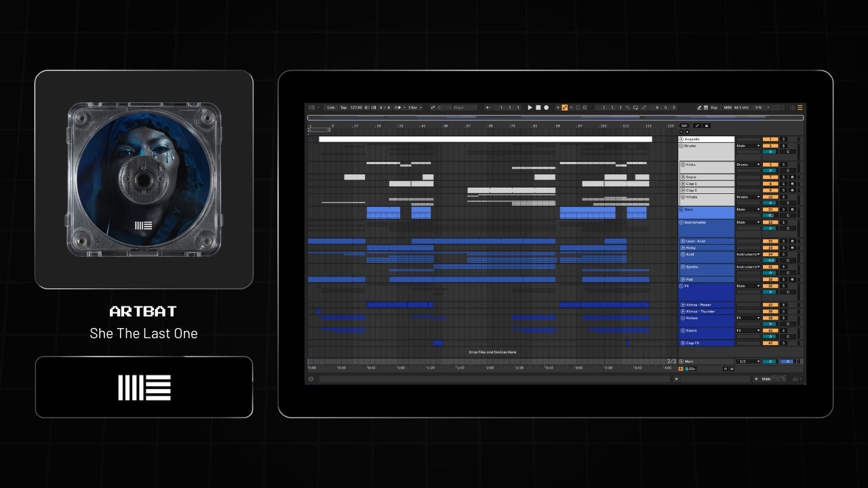Image resolution: width=868 pixels, height=488 pixels.
Task: Toggle the Key map mode button
Action: [x=714, y=108]
